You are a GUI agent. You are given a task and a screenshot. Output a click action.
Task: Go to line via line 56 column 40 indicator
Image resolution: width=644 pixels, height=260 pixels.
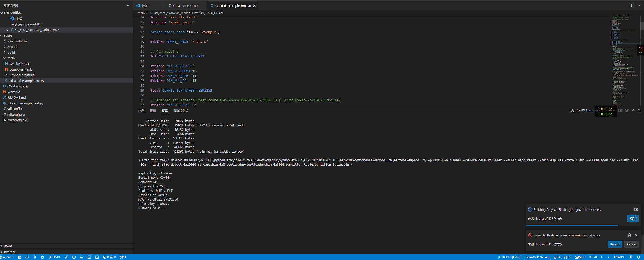coord(562,257)
